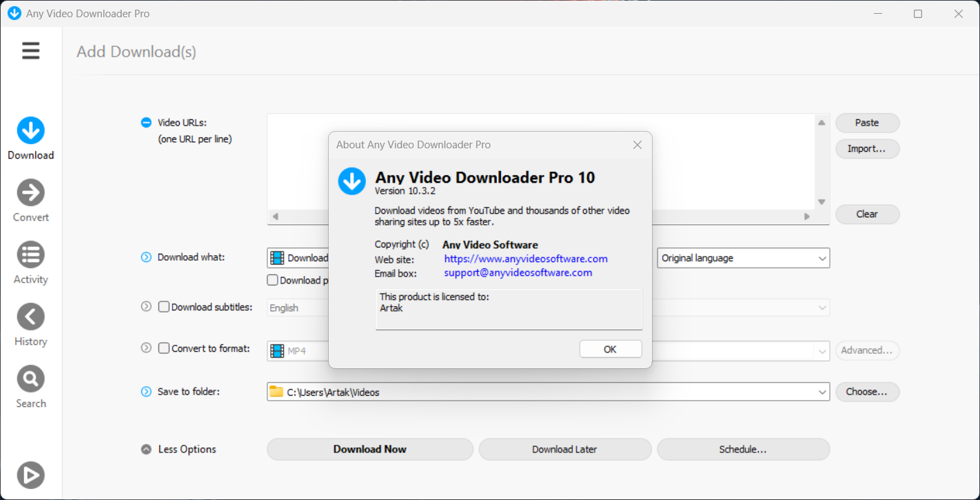
Task: Click "This product is licensed to:" text
Action: pos(435,297)
